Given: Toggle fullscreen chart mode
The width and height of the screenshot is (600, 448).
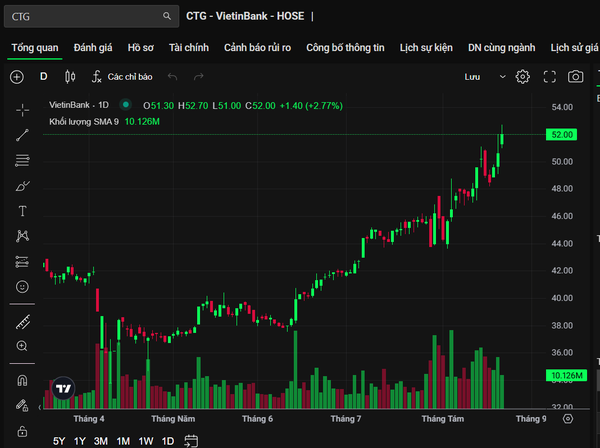Looking at the screenshot, I should [x=549, y=77].
